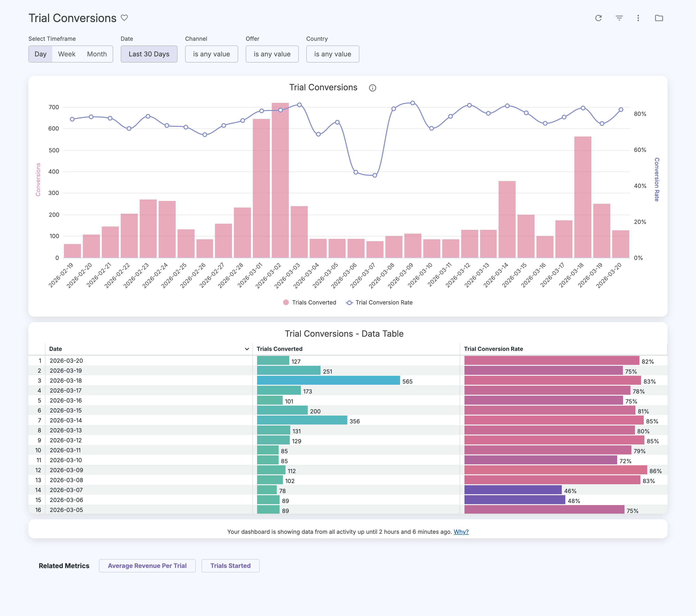Open the Country filter dropdown
This screenshot has height=616, width=696.
point(333,54)
